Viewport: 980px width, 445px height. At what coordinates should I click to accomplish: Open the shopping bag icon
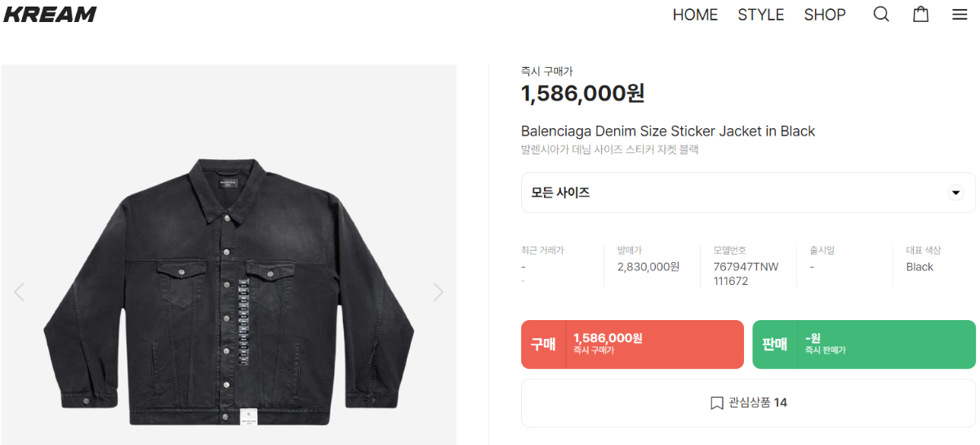(920, 15)
